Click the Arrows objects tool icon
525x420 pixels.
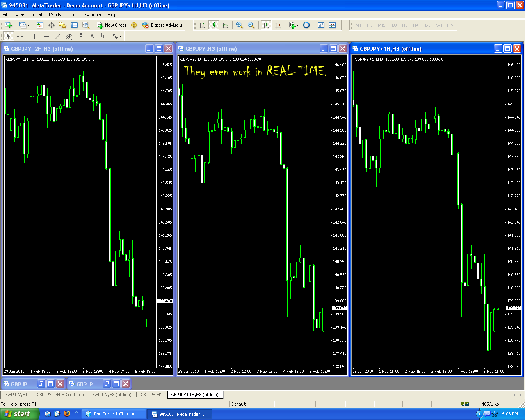click(x=115, y=36)
